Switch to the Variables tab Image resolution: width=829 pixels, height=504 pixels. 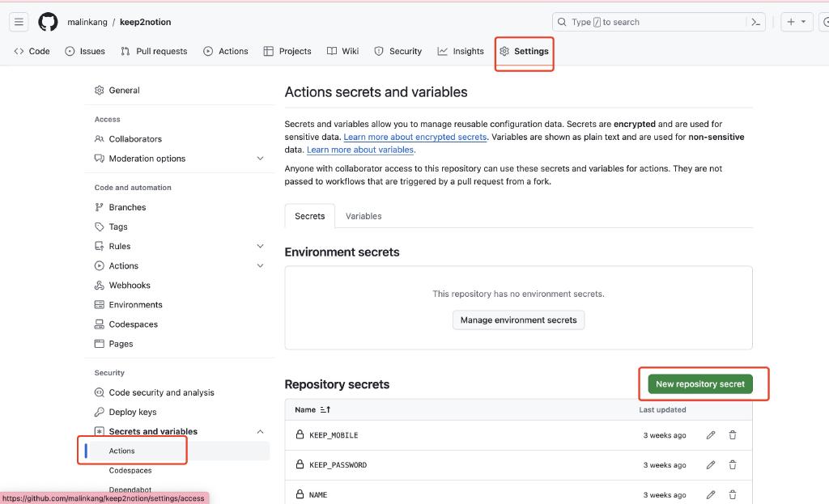[x=363, y=216]
